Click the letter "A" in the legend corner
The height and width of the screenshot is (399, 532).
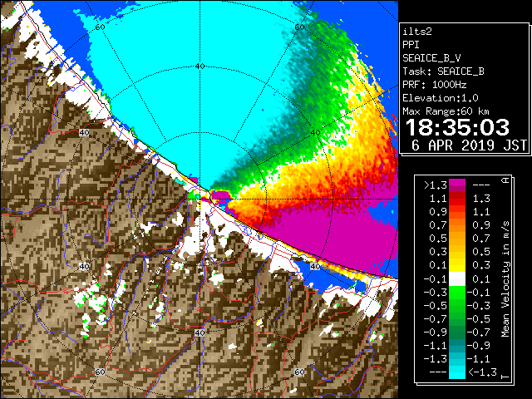tap(505, 180)
